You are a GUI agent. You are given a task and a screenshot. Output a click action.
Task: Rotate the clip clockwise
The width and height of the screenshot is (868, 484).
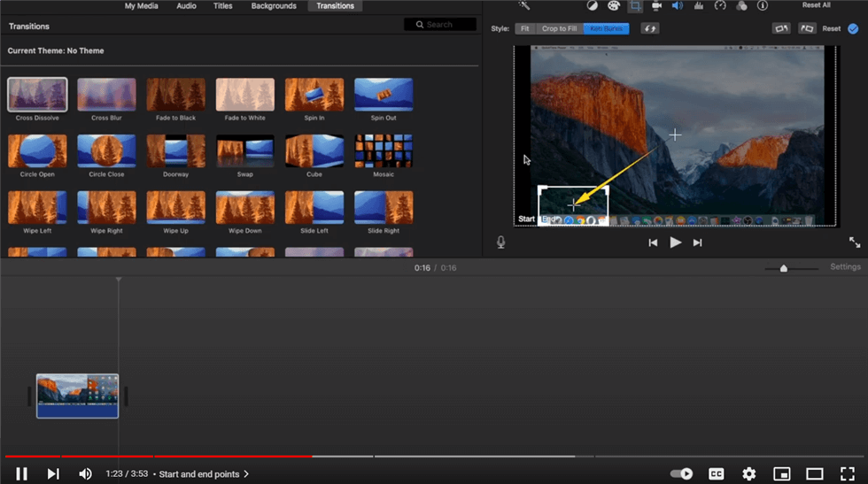coord(807,29)
